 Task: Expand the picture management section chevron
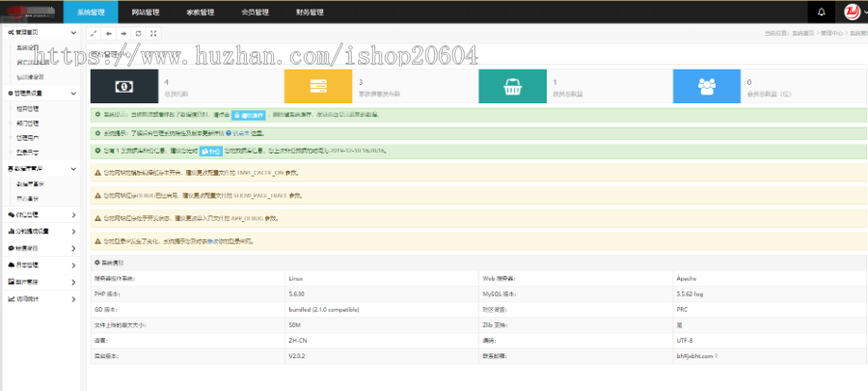pyautogui.click(x=73, y=282)
